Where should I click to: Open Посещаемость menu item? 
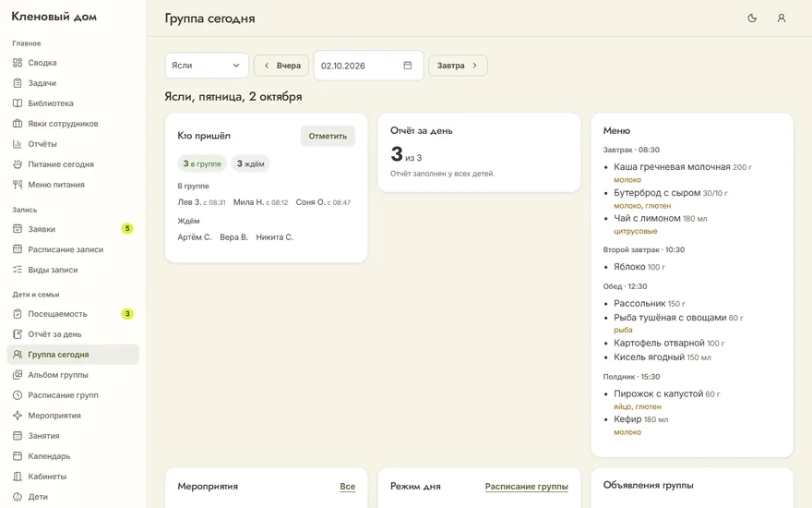coord(73,314)
